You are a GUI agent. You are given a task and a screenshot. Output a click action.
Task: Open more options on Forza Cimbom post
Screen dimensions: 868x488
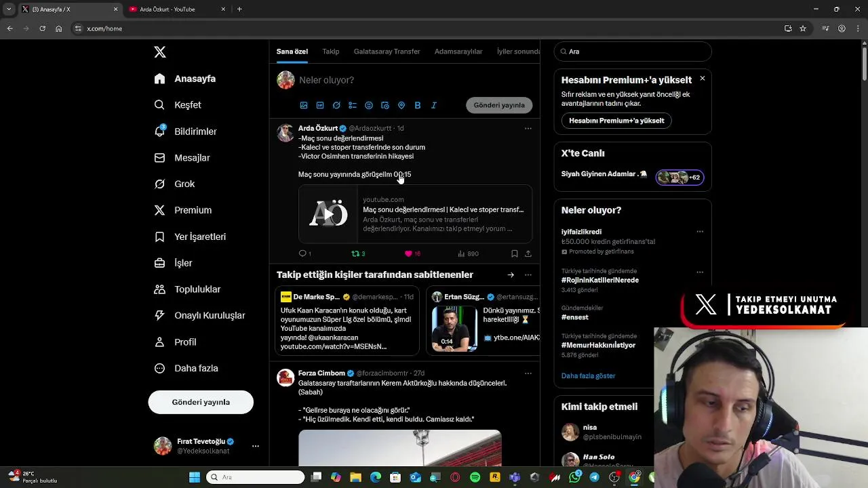coord(528,373)
